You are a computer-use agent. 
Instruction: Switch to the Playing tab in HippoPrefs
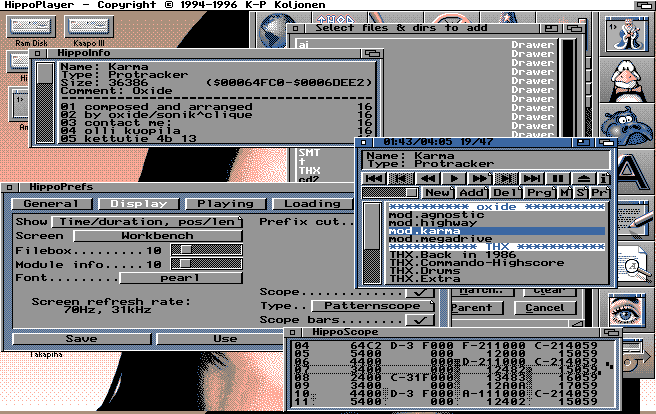(x=225, y=204)
